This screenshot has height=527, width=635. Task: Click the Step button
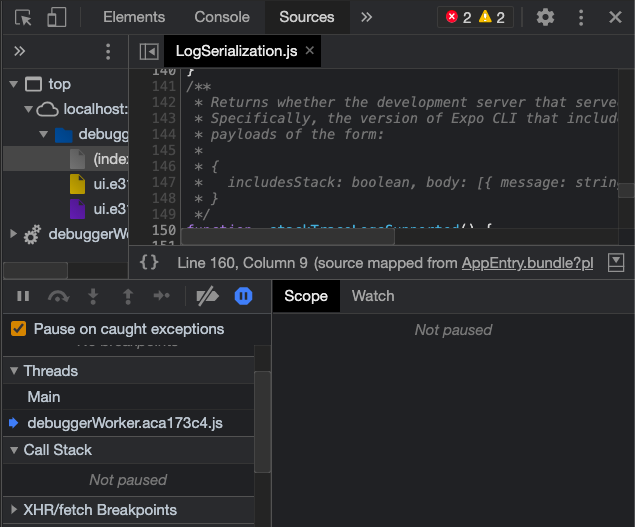pyautogui.click(x=162, y=296)
